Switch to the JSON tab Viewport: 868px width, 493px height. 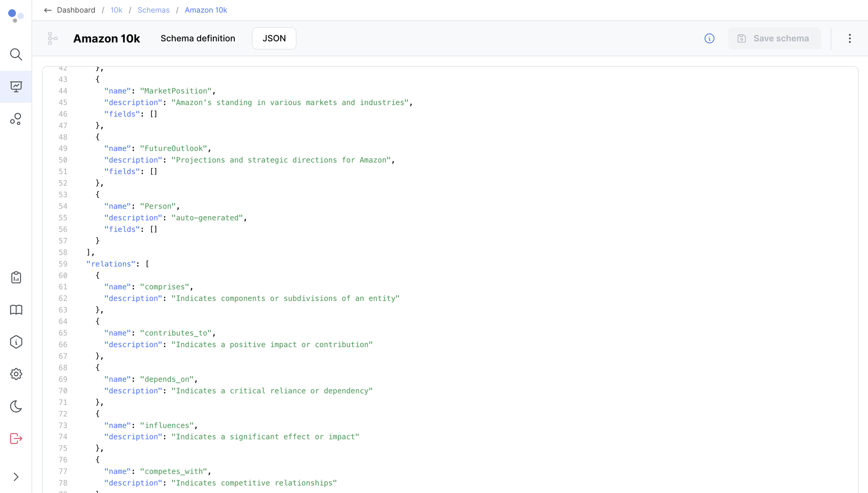274,39
